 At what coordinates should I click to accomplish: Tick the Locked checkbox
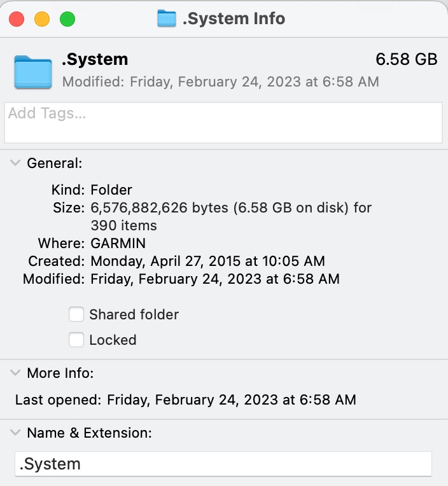76,340
